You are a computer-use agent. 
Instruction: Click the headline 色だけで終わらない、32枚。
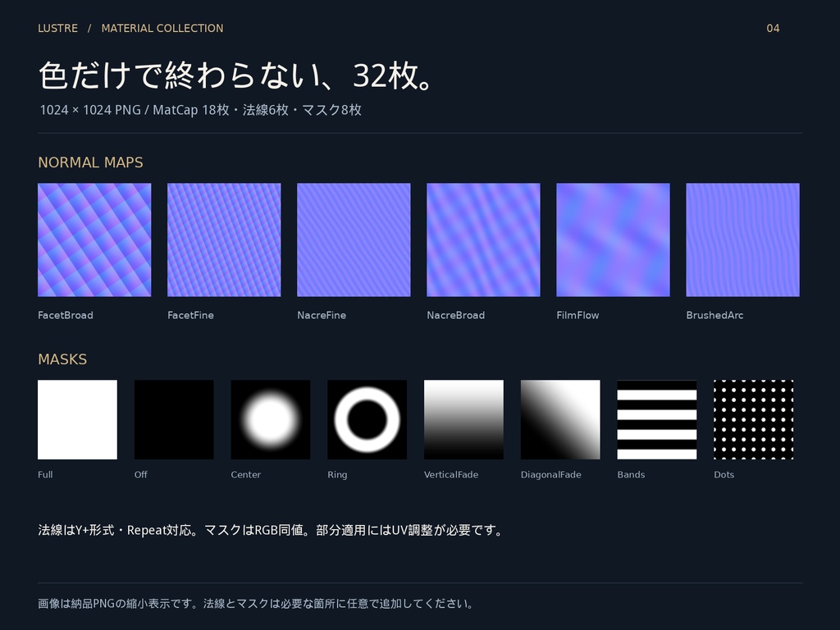point(235,75)
